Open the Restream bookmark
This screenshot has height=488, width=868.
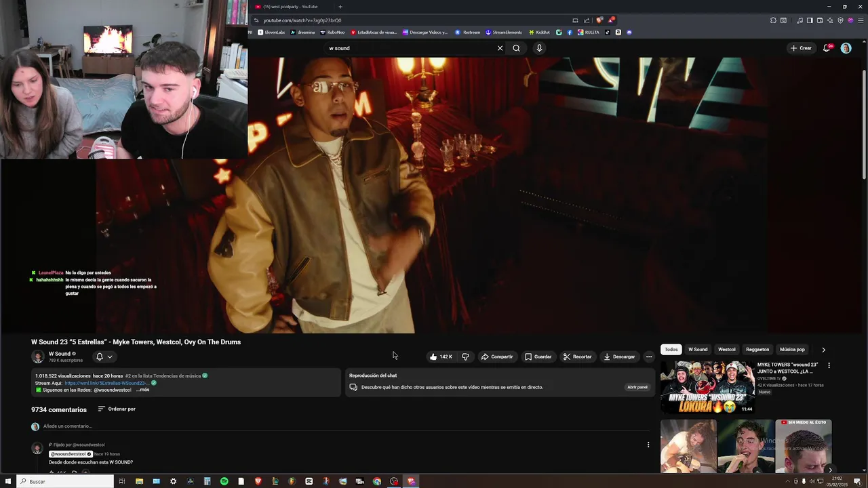tap(468, 32)
